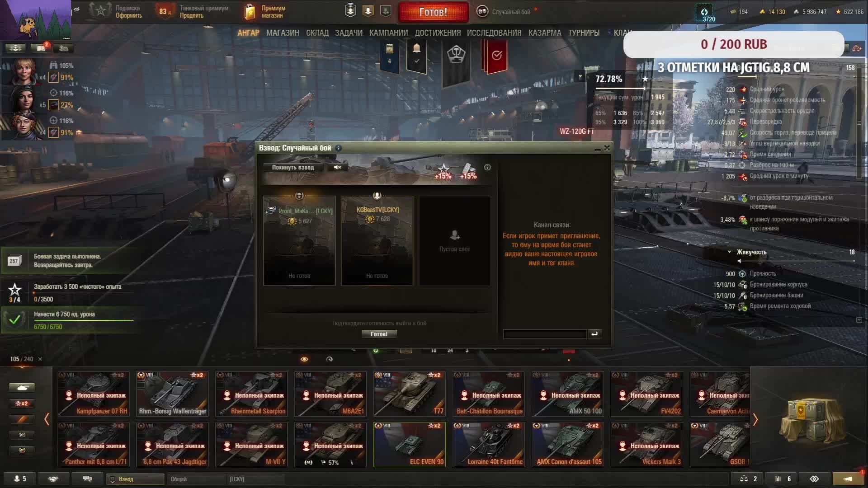Toggle the tank-type filter in carousel sidebar
868x488 pixels.
coord(22,388)
